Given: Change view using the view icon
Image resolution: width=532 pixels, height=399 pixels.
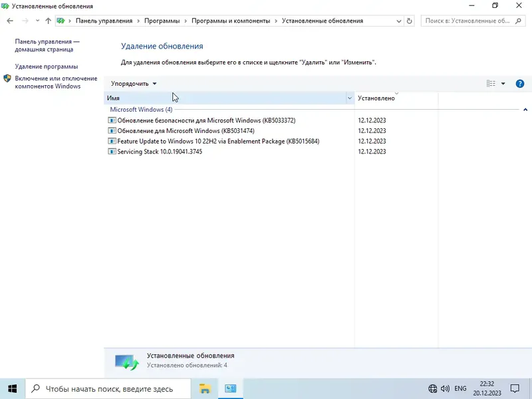Looking at the screenshot, I should click(491, 84).
